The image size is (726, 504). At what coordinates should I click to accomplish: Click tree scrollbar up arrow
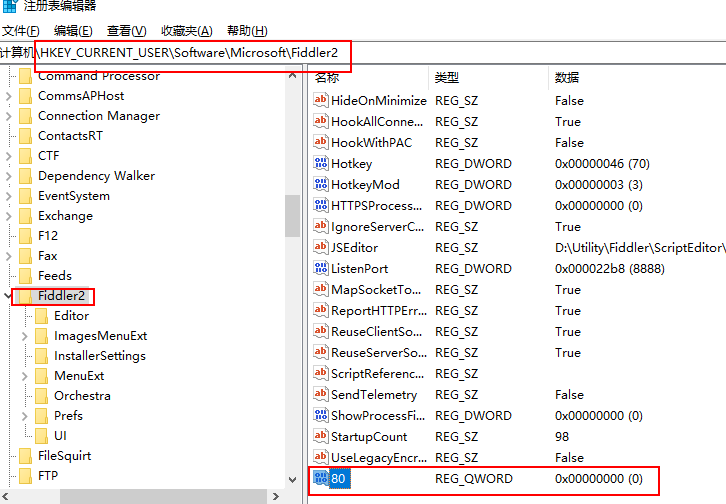click(x=293, y=75)
